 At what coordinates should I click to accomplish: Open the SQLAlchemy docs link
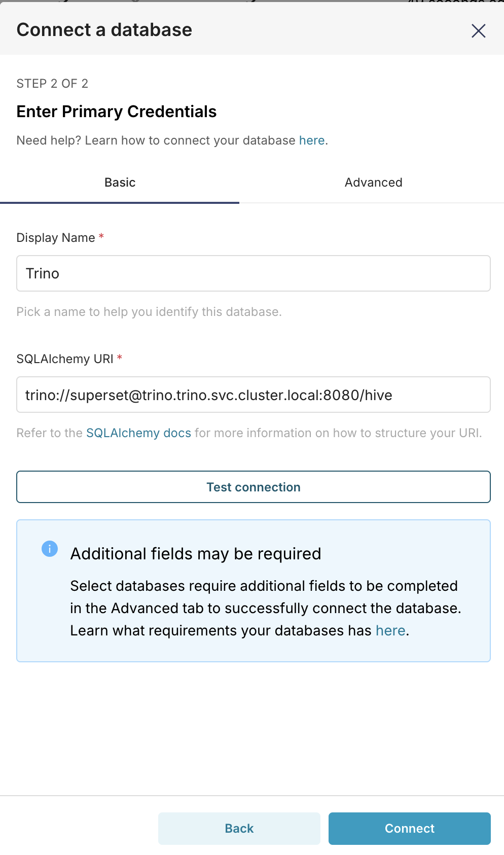(x=138, y=433)
